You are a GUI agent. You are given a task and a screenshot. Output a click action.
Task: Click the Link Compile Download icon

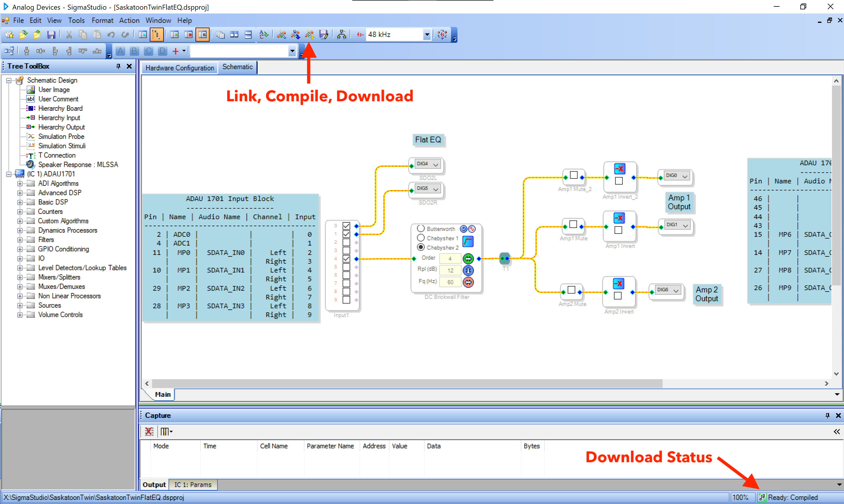[309, 35]
